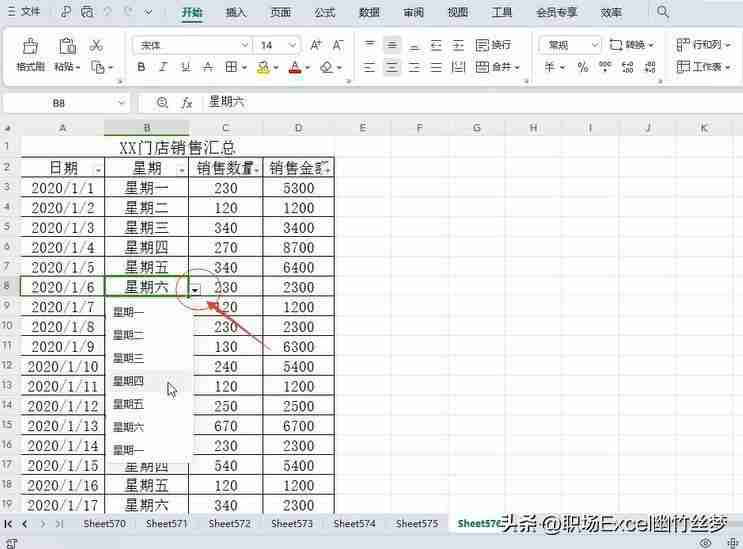
Task: Click cell B8 validation dropdown arrow
Action: [195, 290]
